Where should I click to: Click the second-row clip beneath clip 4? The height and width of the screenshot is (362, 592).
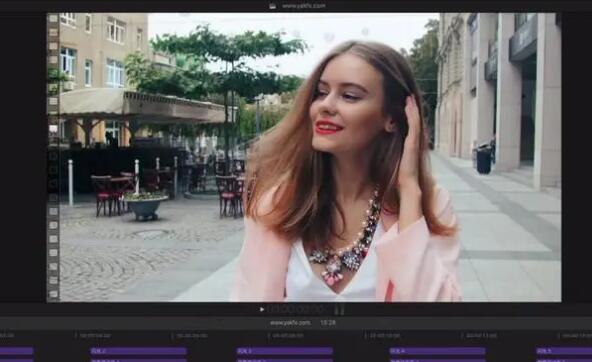tap(437, 360)
